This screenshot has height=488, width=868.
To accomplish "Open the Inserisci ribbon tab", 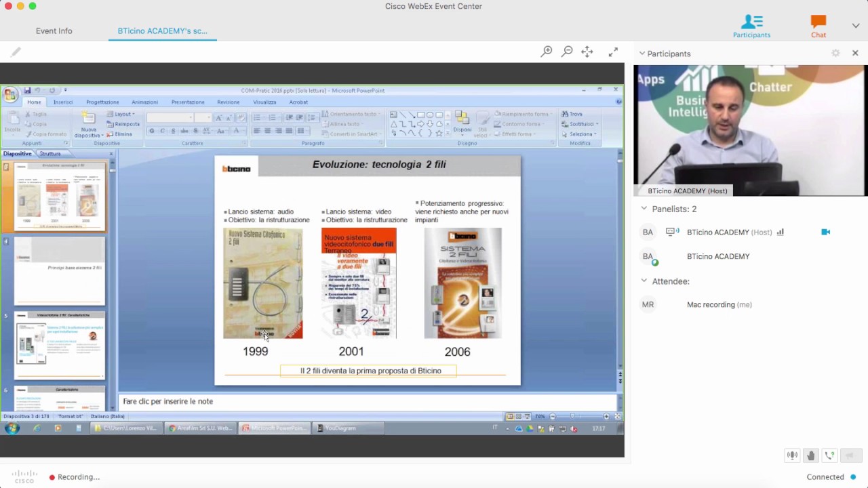I will pyautogui.click(x=63, y=102).
